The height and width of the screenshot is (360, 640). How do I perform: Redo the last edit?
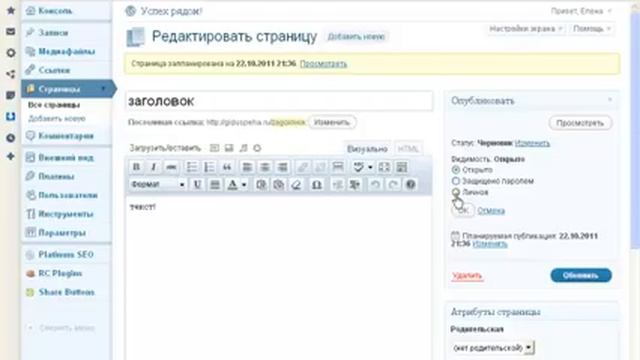pos(393,184)
